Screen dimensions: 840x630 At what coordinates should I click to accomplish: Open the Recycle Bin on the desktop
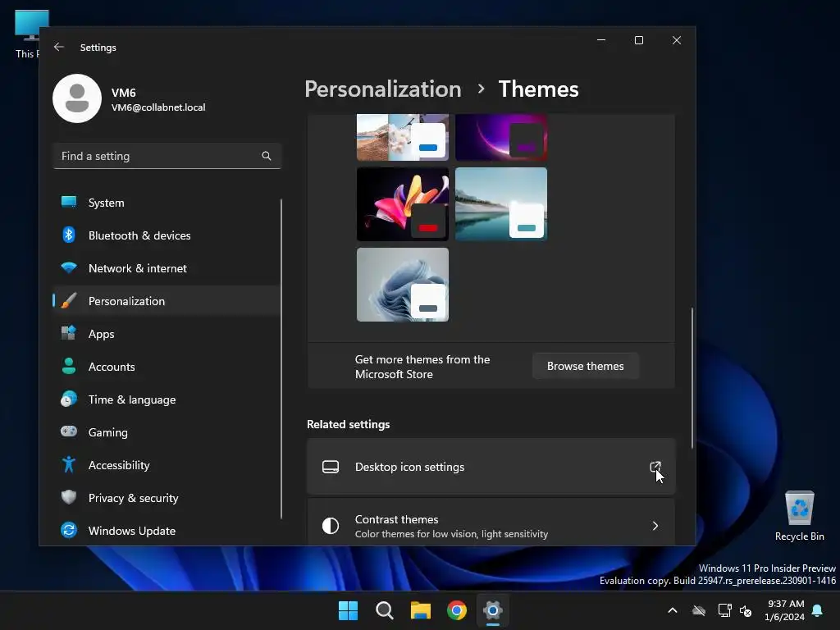799,515
